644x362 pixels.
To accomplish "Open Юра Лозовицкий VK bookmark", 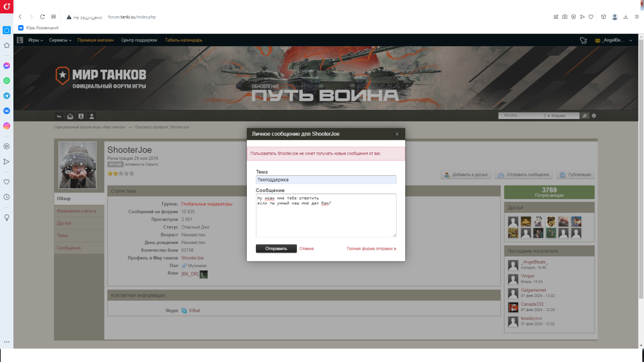I will tap(38, 28).
